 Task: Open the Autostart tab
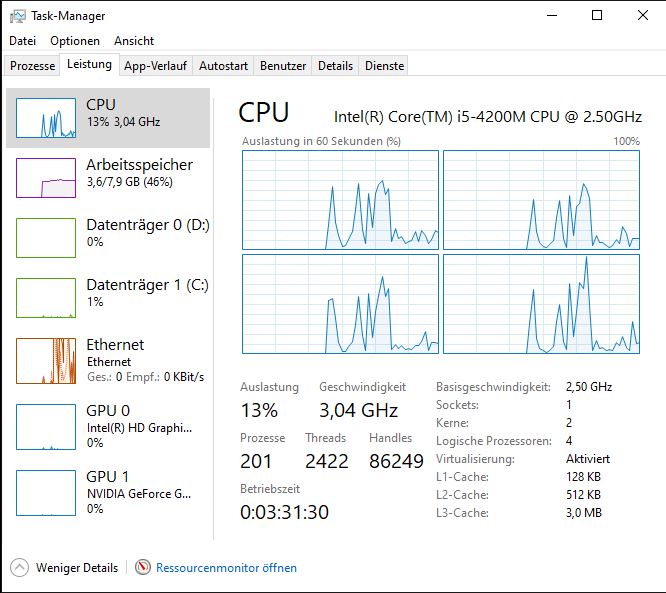pos(223,66)
